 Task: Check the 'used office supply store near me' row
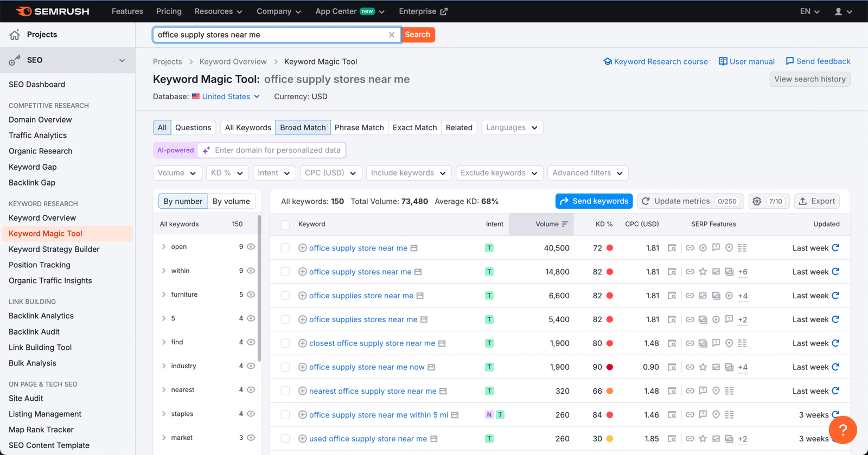[x=285, y=439]
